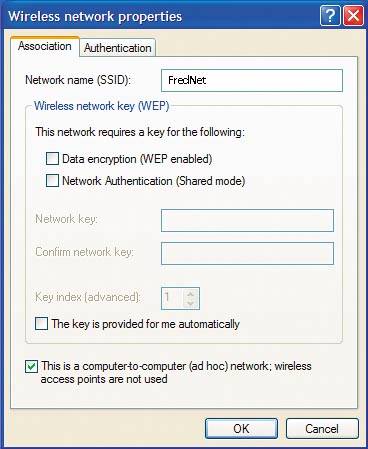This screenshot has width=368, height=449.
Task: Click the question mark help icon
Action: (x=330, y=16)
